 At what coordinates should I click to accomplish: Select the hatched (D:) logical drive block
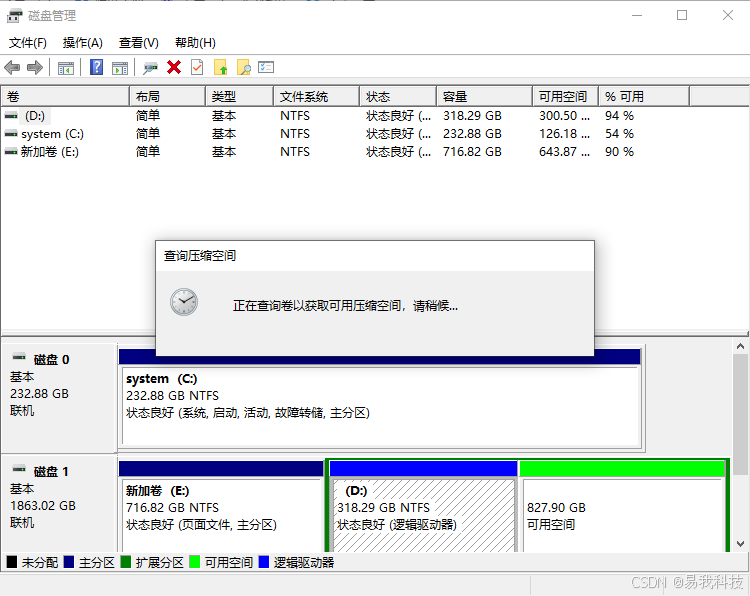423,515
